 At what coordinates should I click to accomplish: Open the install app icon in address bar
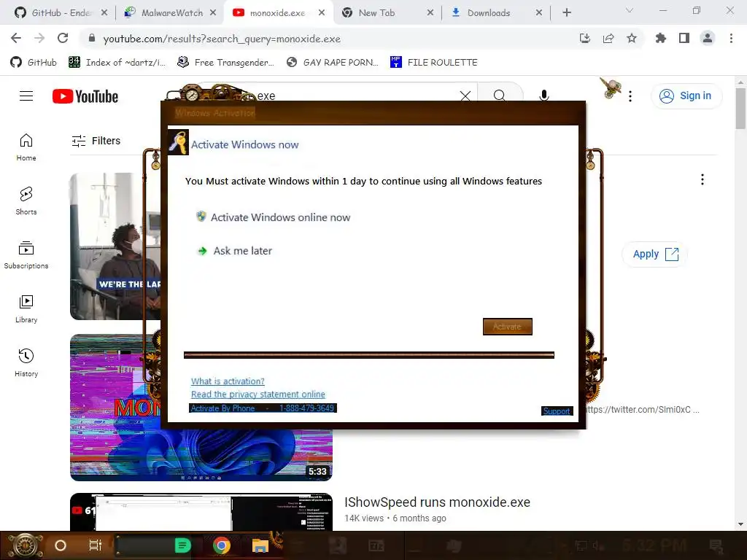584,38
